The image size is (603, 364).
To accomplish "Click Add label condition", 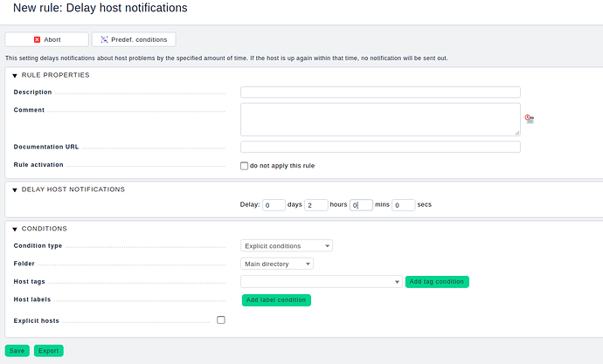I will pyautogui.click(x=276, y=300).
